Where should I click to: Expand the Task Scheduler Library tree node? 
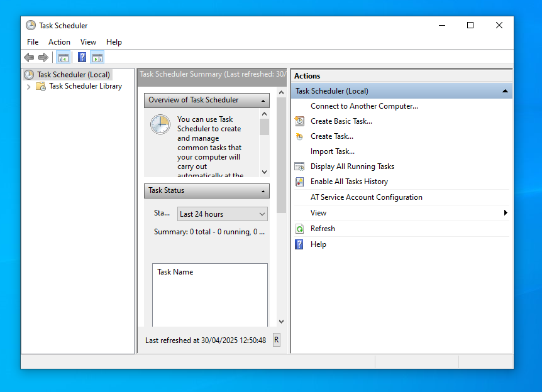pyautogui.click(x=28, y=87)
